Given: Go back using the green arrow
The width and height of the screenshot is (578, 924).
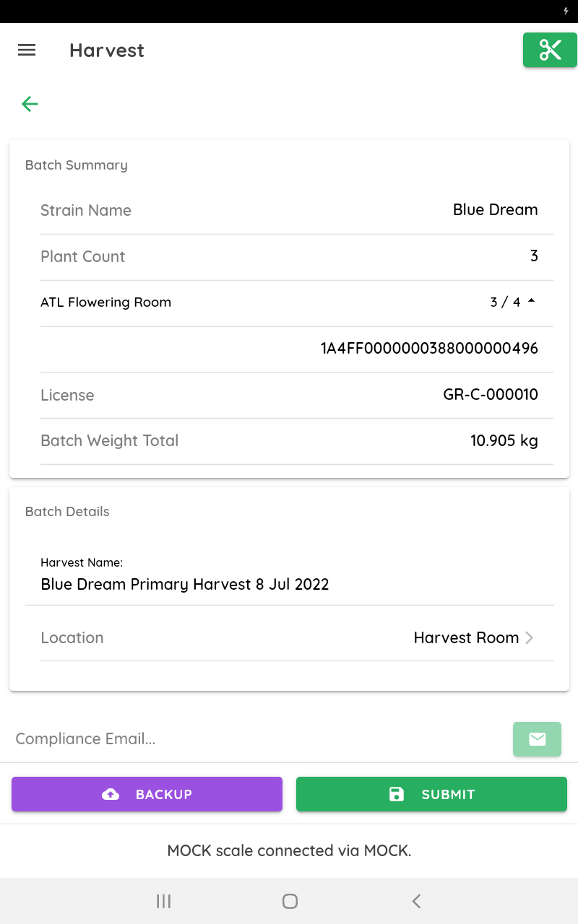Looking at the screenshot, I should (30, 104).
